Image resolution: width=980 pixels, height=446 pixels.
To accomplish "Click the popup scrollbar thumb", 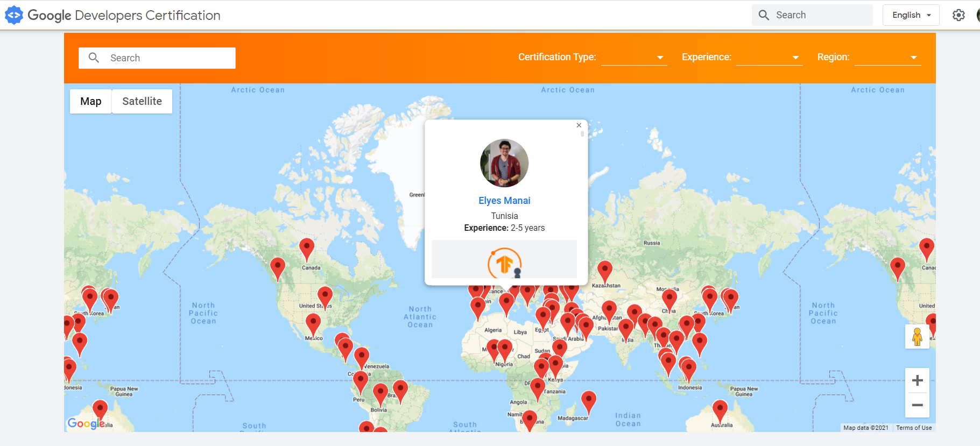I will [582, 134].
